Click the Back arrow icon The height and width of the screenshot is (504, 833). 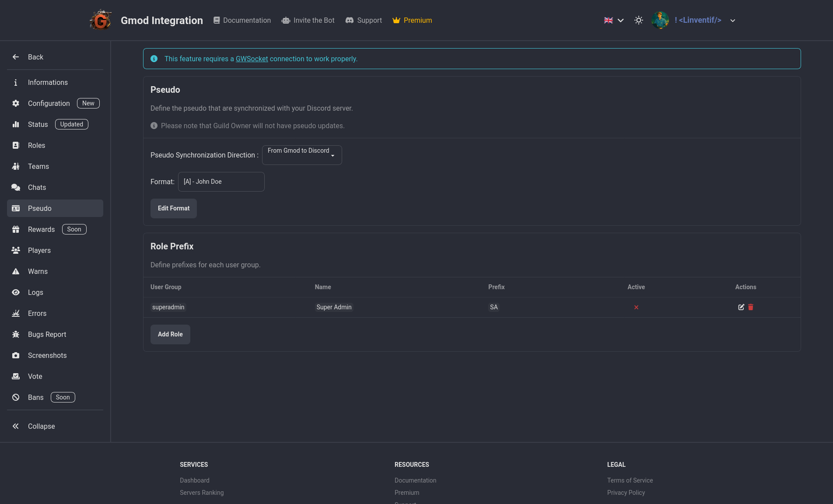[x=16, y=57]
